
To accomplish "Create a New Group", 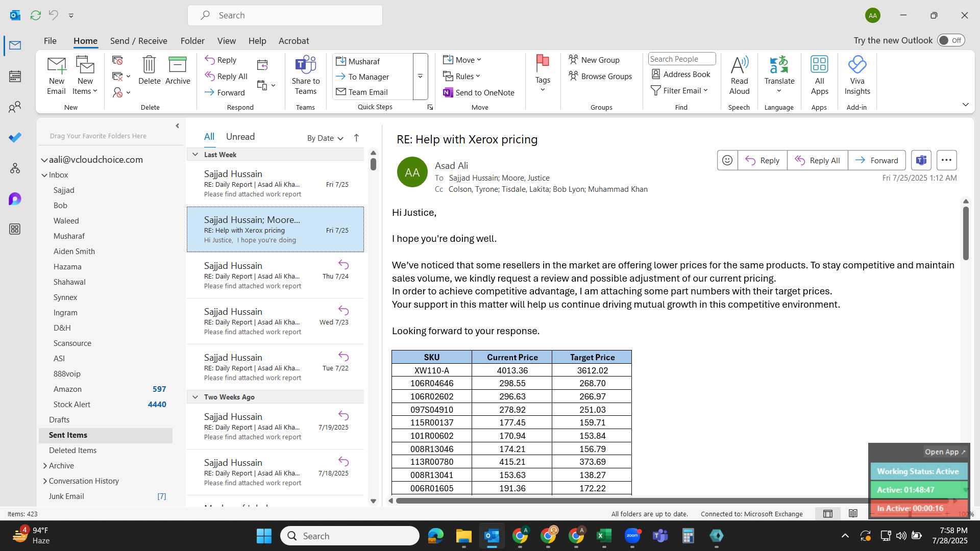I will pyautogui.click(x=594, y=60).
